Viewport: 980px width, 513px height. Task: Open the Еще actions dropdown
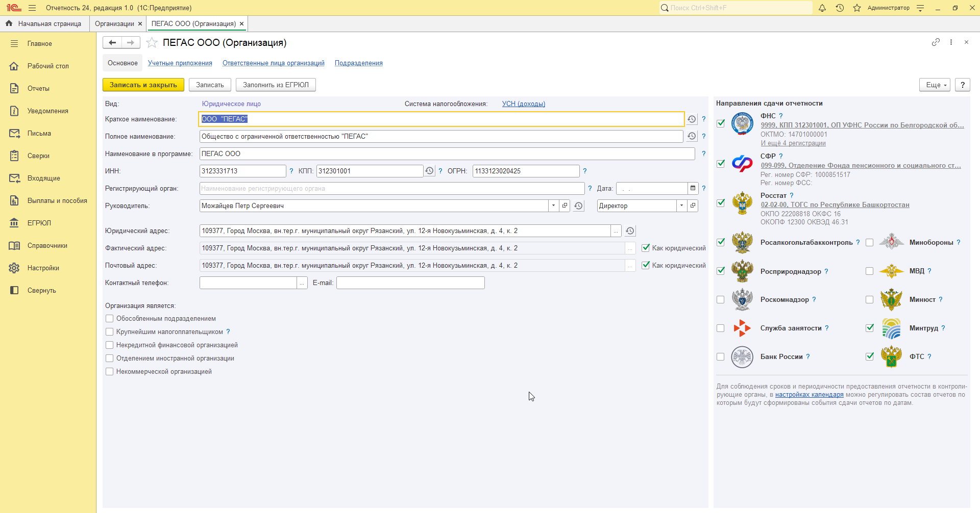(x=935, y=85)
